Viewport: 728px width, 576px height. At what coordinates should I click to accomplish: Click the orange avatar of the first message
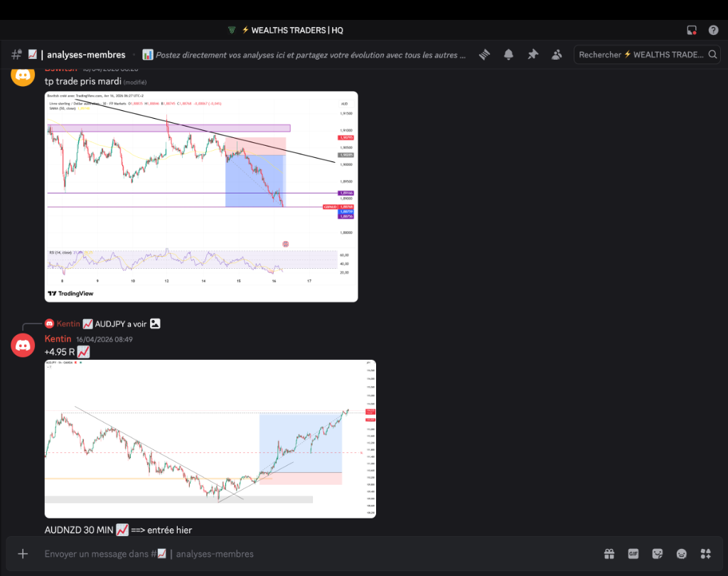coord(23,77)
